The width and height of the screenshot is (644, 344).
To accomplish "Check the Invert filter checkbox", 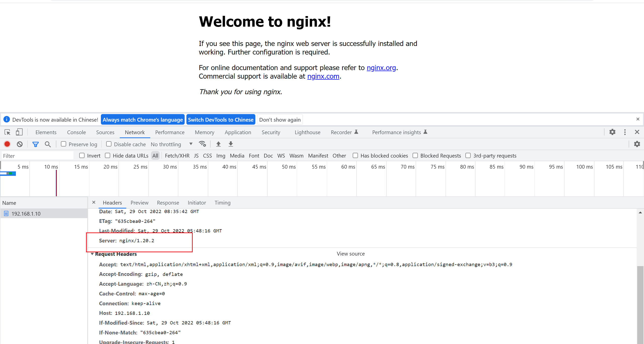I will tap(82, 156).
